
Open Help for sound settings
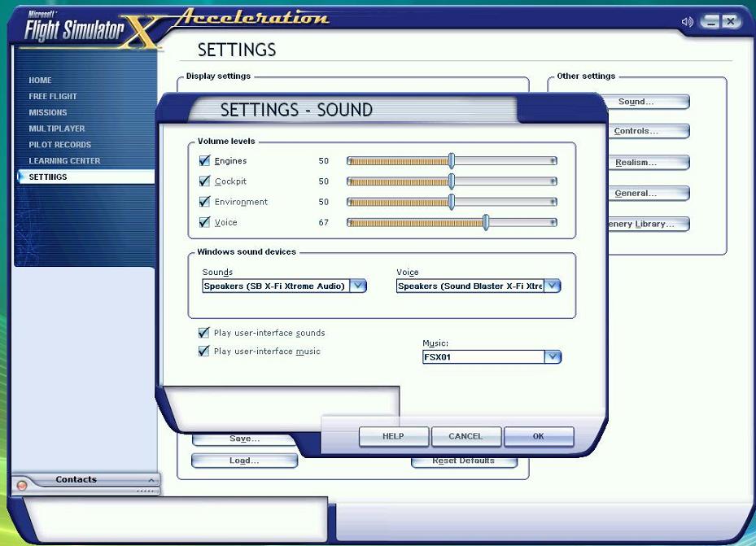(x=394, y=437)
